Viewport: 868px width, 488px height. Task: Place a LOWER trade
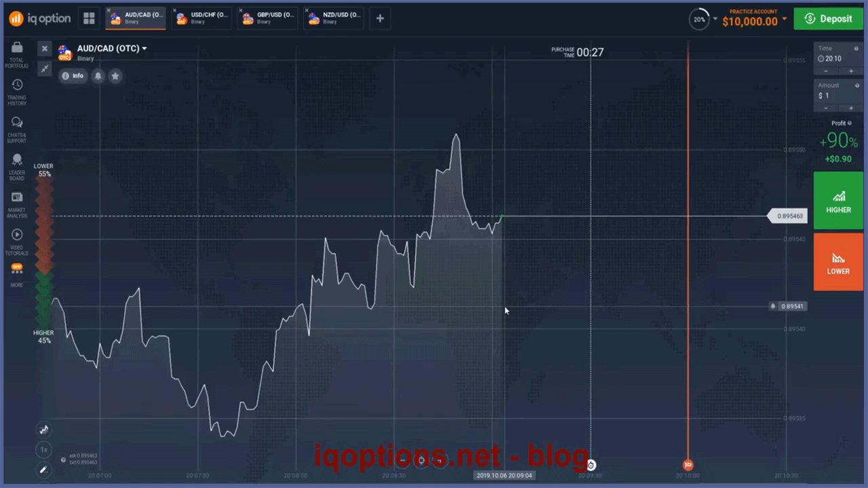pyautogui.click(x=838, y=262)
